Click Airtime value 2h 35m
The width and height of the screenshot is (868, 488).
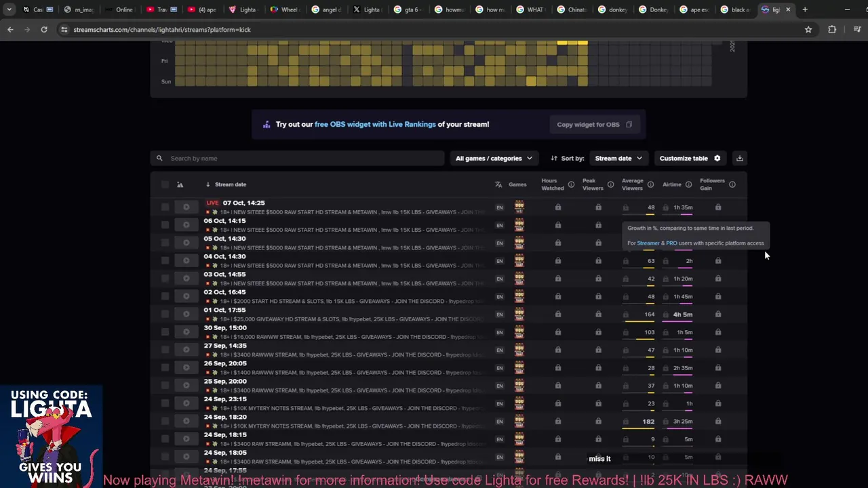click(683, 368)
